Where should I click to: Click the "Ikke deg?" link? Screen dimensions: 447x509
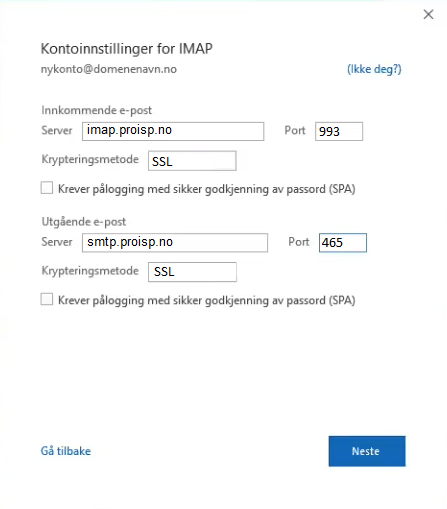(x=374, y=69)
